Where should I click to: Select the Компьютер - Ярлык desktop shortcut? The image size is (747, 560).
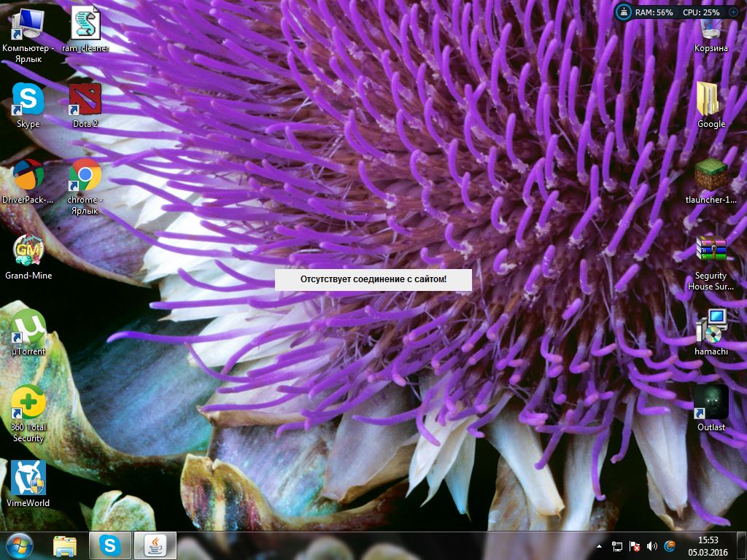(28, 34)
